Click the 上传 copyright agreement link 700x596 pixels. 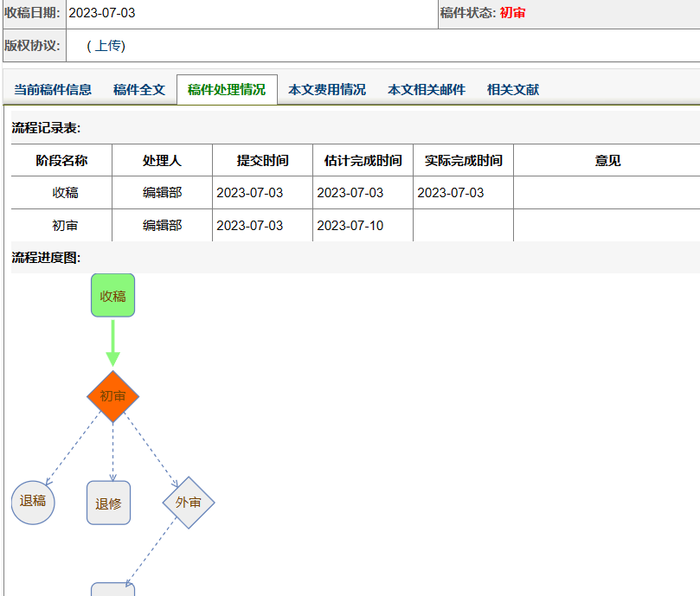pyautogui.click(x=106, y=46)
